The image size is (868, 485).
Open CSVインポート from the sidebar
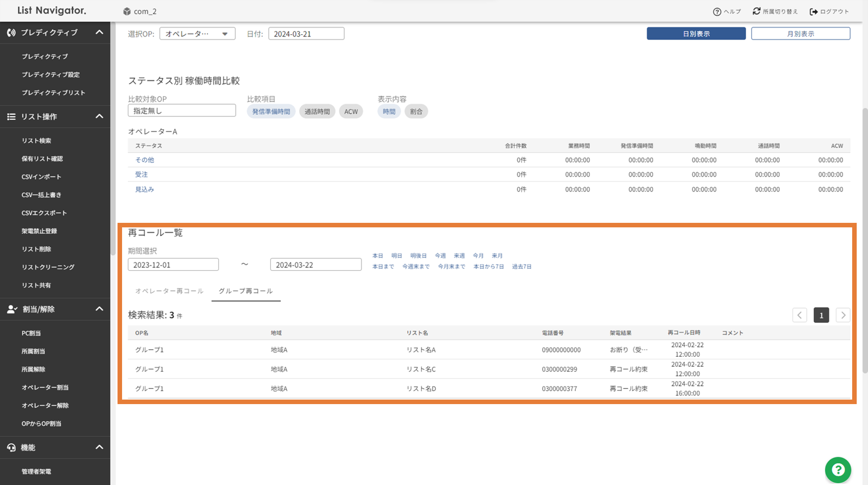tap(41, 177)
